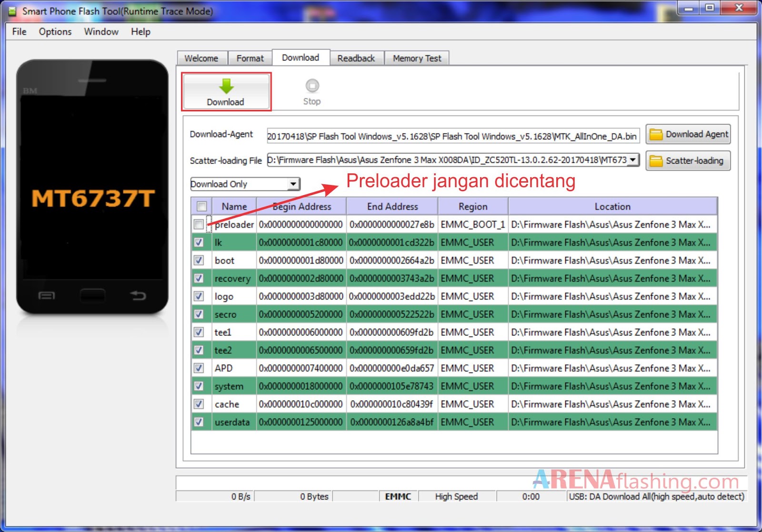Click the highlighted Download button
The height and width of the screenshot is (532, 762).
click(226, 92)
